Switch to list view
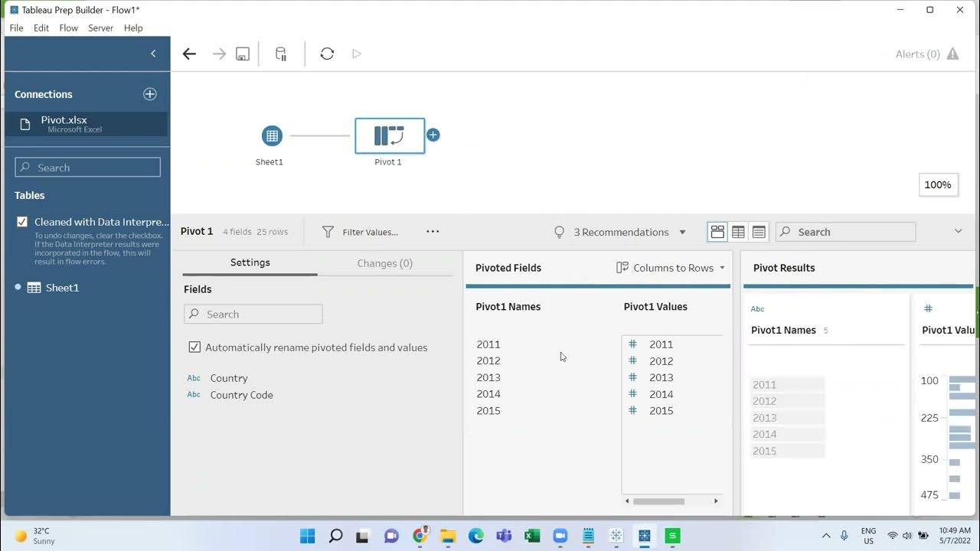980x551 pixels. coord(759,232)
